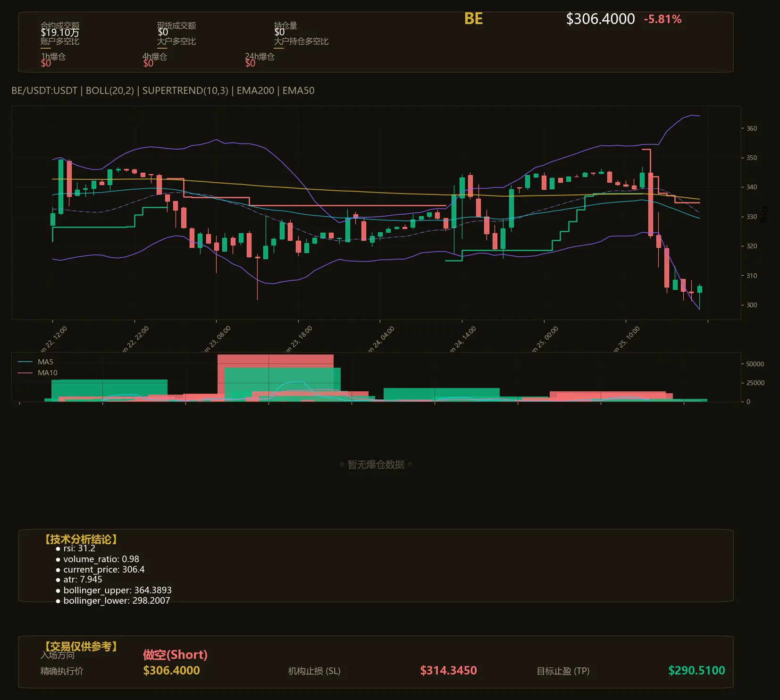780x700 pixels.
Task: Click the 310 price axis label
Action: point(752,275)
